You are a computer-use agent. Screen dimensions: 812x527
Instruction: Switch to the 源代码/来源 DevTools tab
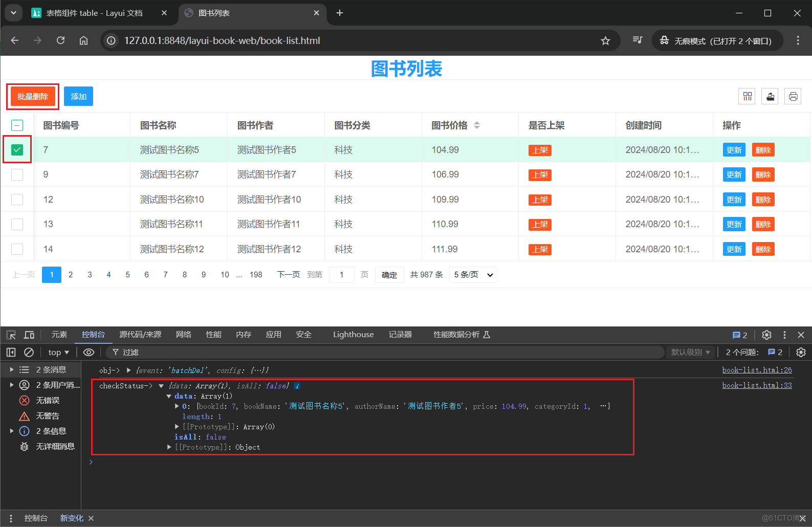[x=140, y=335]
